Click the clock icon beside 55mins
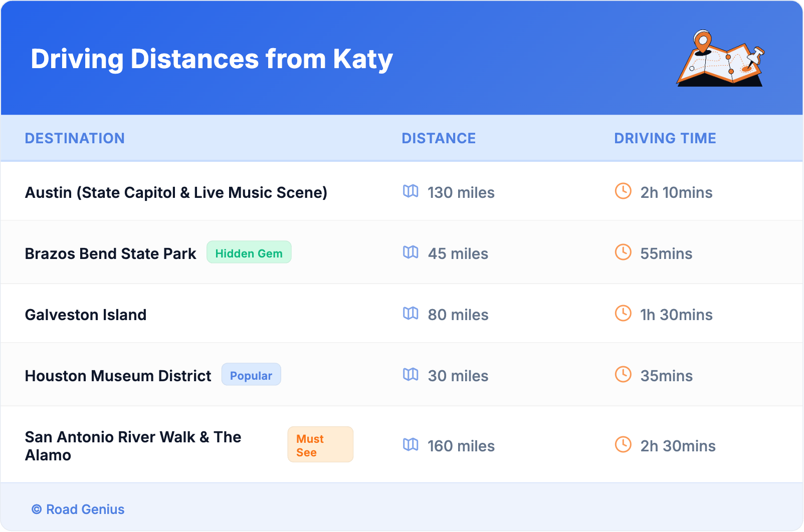 pos(623,252)
